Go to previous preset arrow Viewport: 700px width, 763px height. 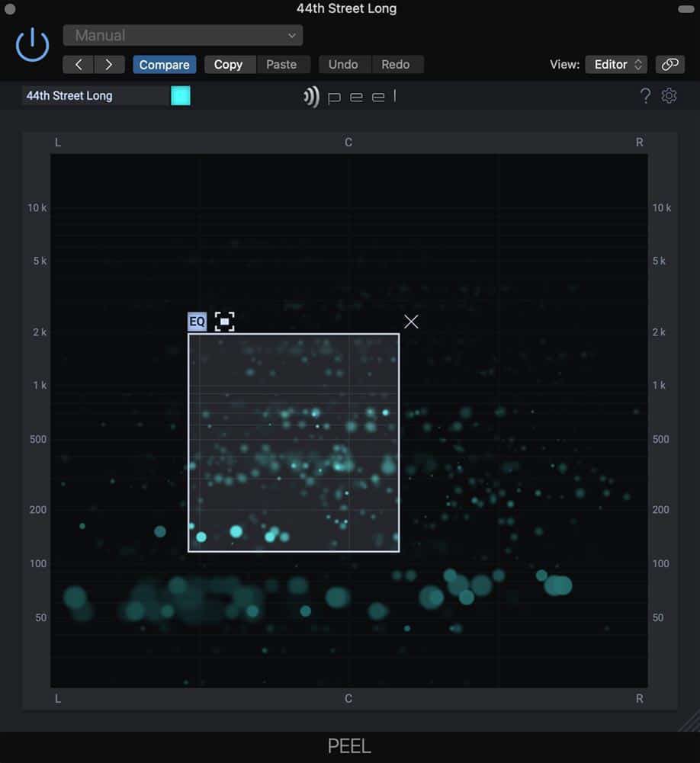click(x=78, y=65)
